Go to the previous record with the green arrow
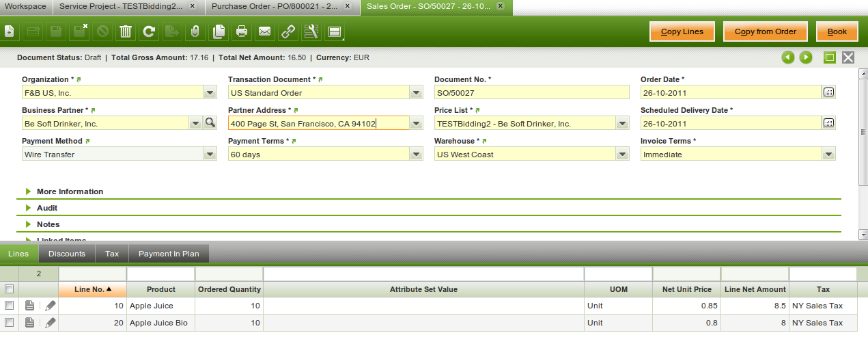The width and height of the screenshot is (868, 346). tap(789, 57)
